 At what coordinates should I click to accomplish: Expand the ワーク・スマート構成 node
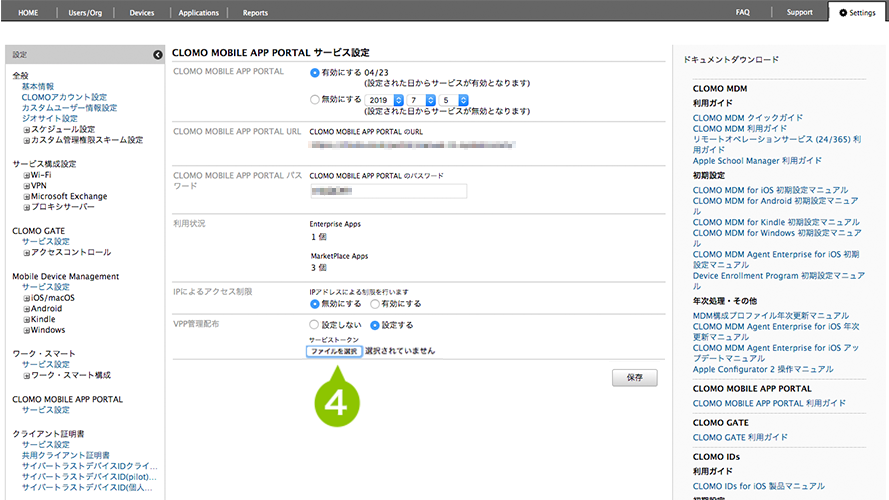pos(27,376)
